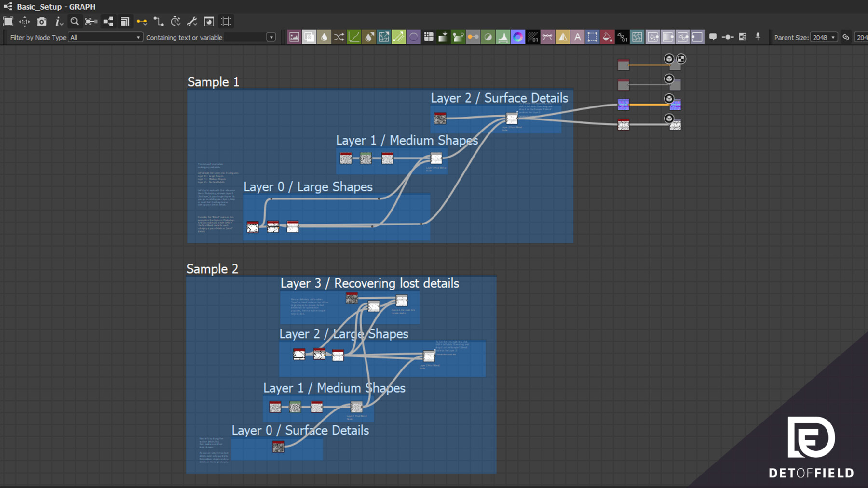Insert a Blur node

324,37
